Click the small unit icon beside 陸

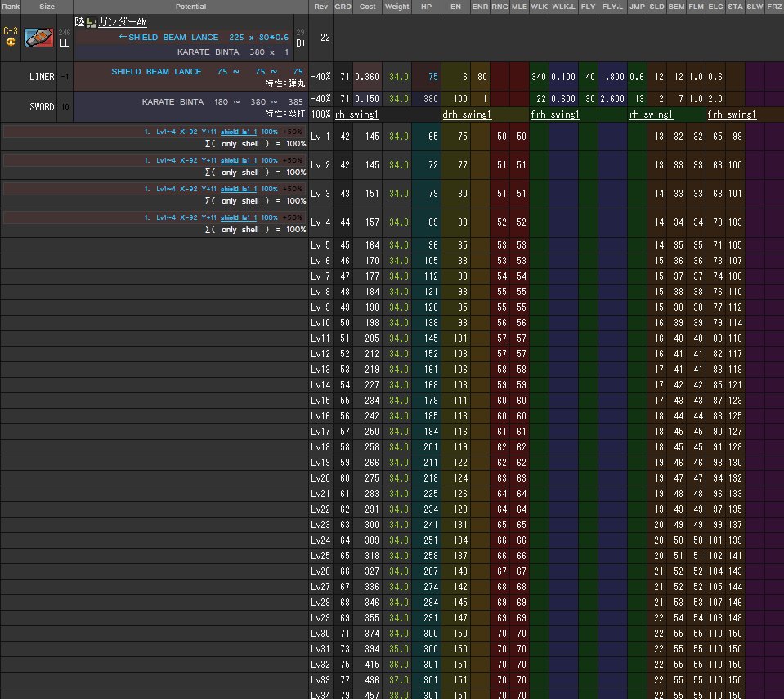point(92,22)
